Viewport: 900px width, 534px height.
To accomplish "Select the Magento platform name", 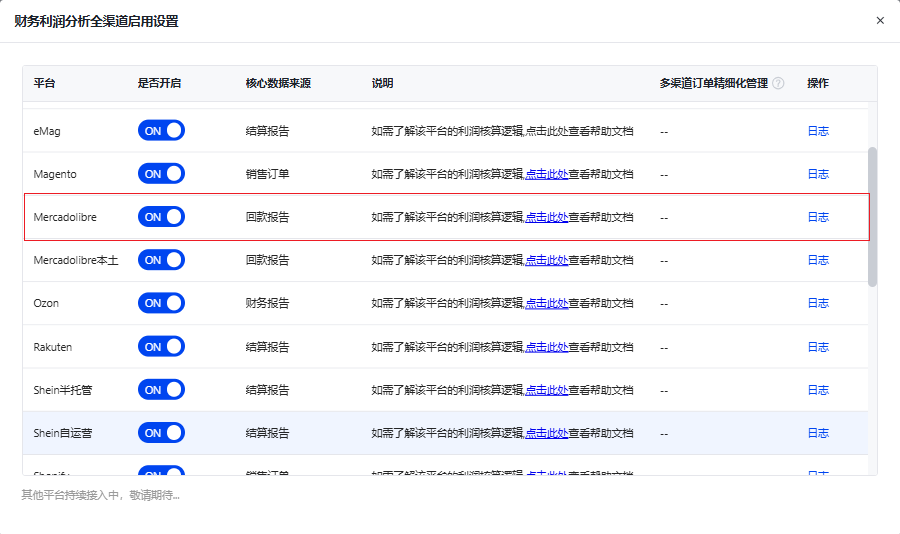I will click(55, 174).
